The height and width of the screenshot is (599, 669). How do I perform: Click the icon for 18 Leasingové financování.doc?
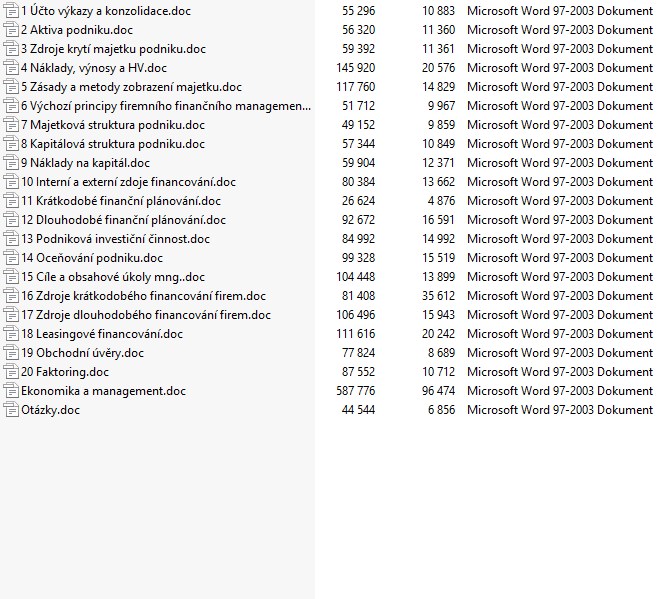coord(11,334)
